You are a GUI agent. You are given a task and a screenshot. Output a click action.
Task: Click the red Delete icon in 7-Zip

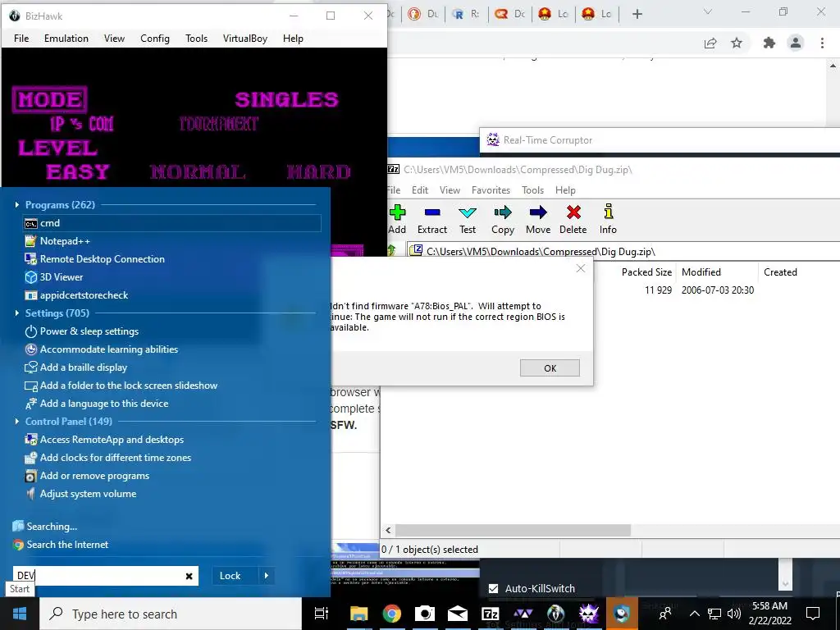pos(573,212)
